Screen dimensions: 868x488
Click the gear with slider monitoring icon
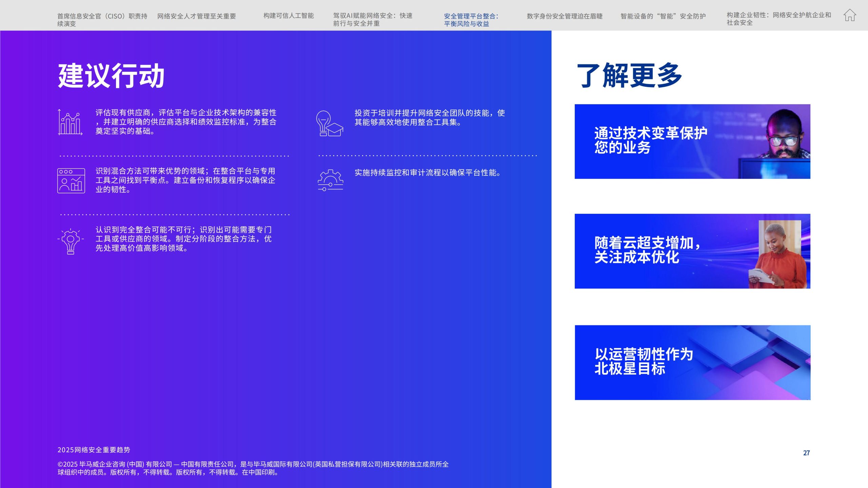coord(330,180)
